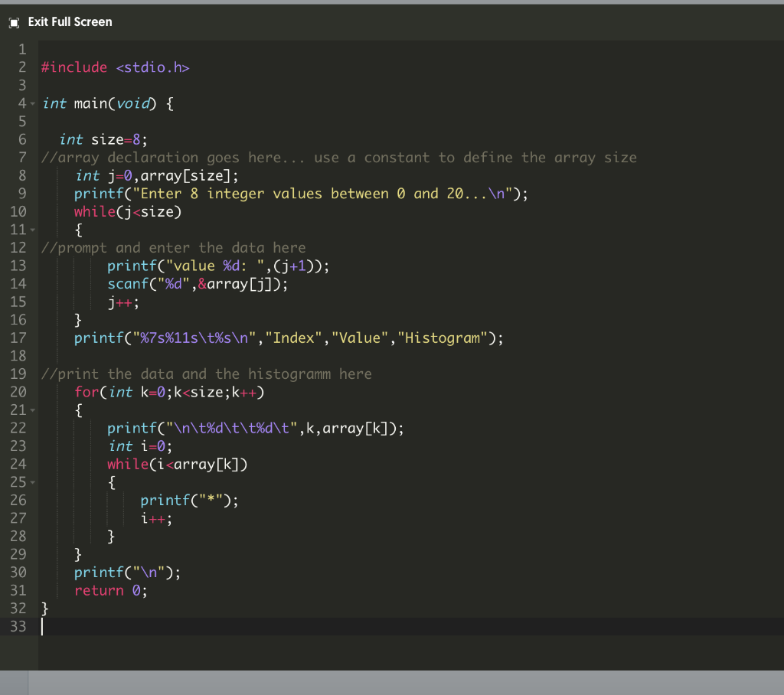The image size is (784, 695).
Task: Click the 'for(int k=0;k<size;k++)' line
Action: (169, 393)
